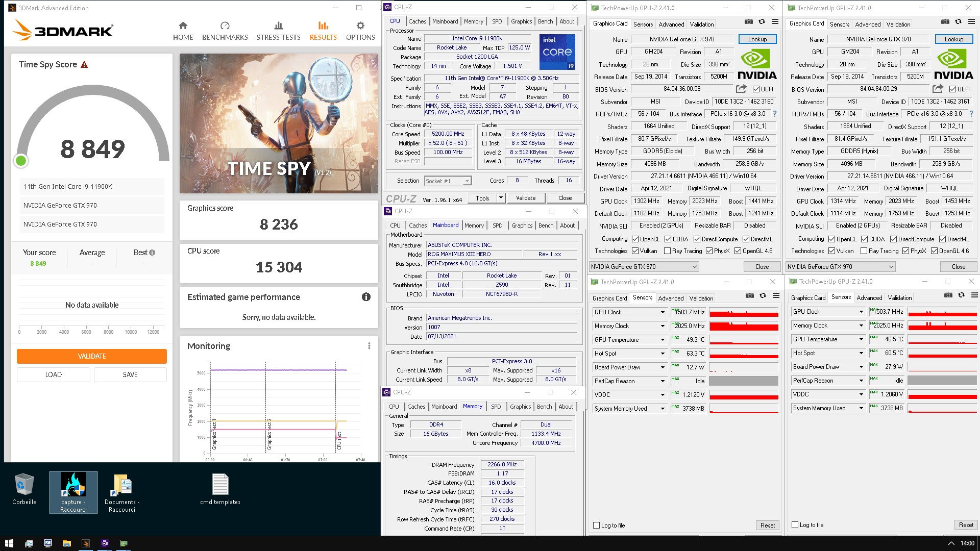Click Validate button in CPU-Z
Screen dimensions: 980x551
pyautogui.click(x=526, y=198)
